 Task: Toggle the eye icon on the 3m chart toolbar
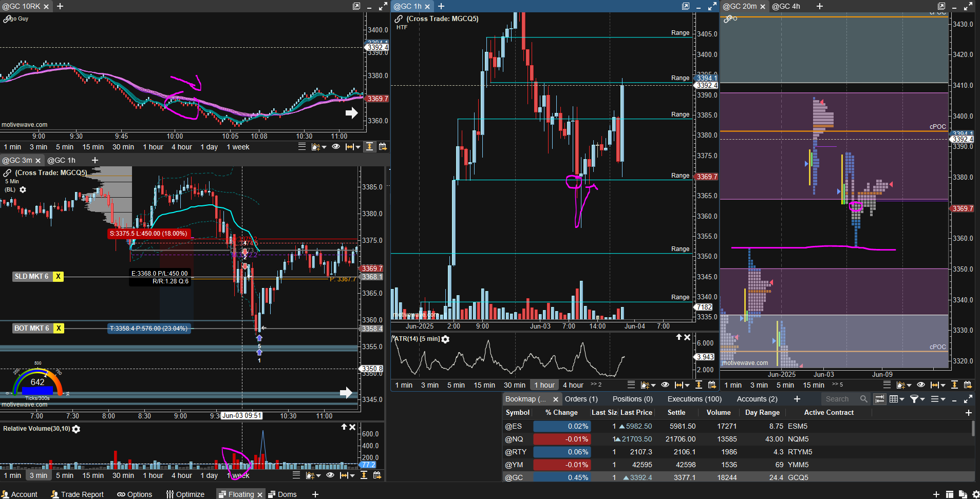330,475
